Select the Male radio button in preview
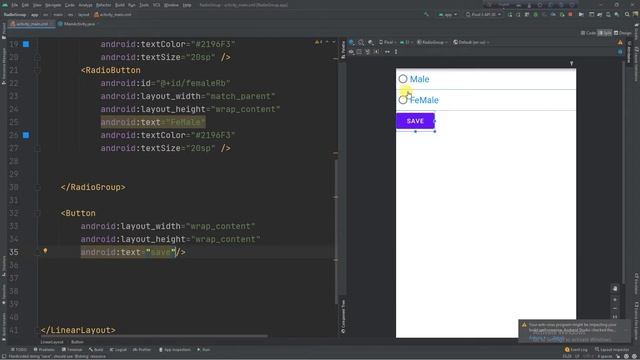Screen dimensions: 640x360 (x=403, y=79)
